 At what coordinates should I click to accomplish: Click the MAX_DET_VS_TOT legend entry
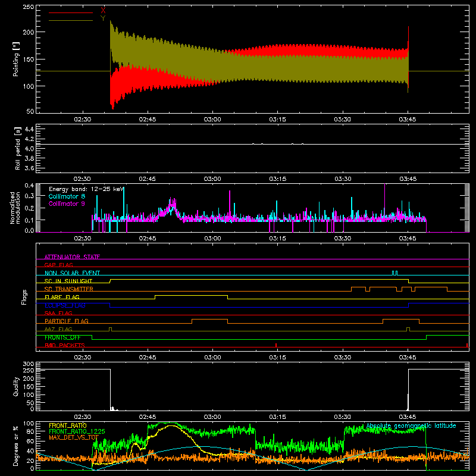(74, 437)
